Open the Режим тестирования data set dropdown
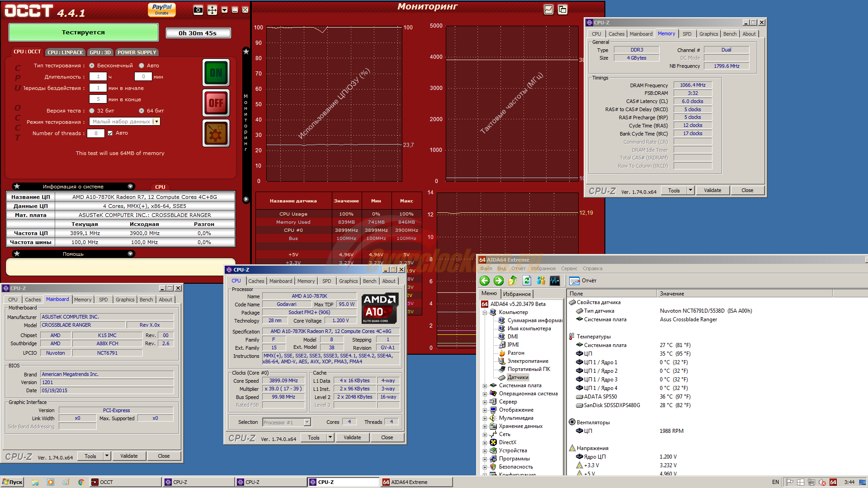The width and height of the screenshot is (868, 488). pyautogui.click(x=156, y=122)
